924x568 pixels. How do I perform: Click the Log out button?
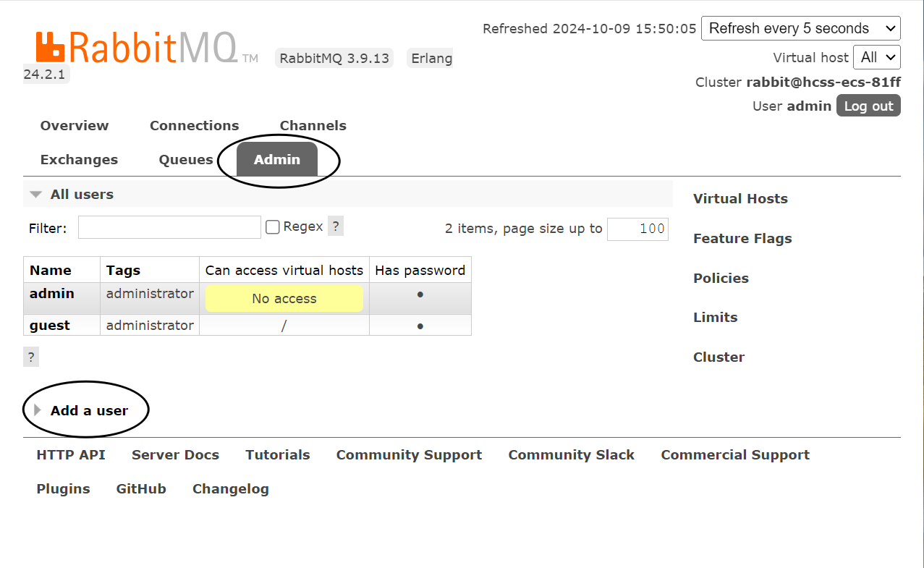click(868, 106)
